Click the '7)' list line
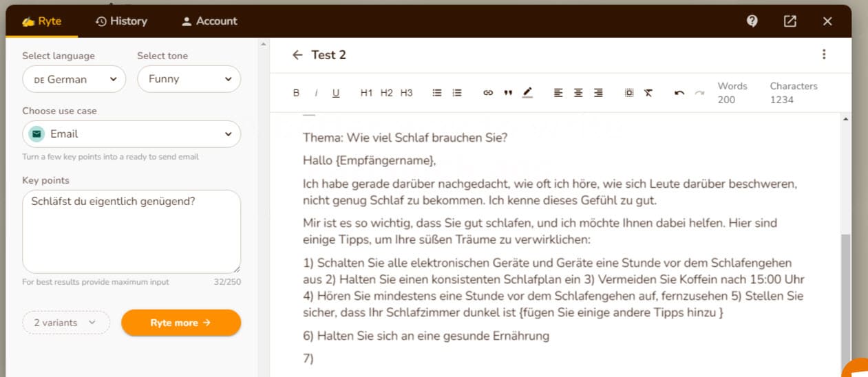This screenshot has width=868, height=377. coord(308,358)
